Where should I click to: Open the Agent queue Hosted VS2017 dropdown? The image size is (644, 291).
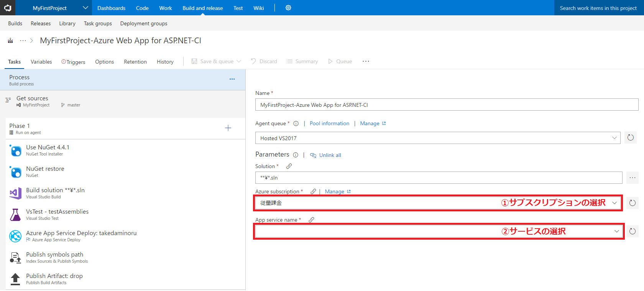(438, 138)
